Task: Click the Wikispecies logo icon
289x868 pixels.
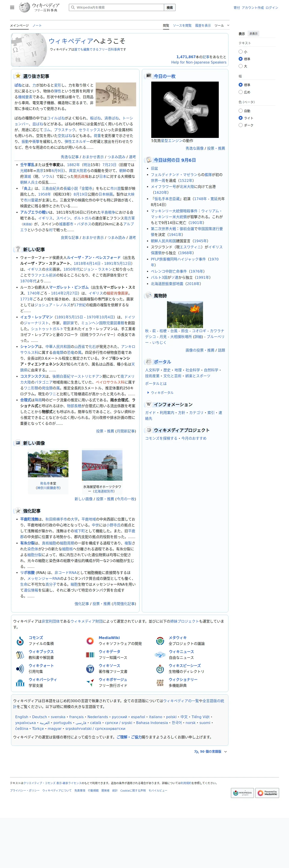Action: click(x=160, y=669)
